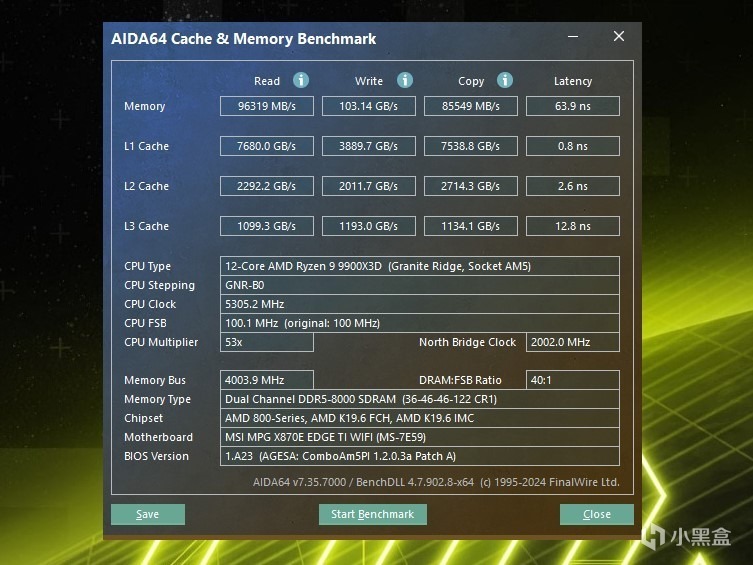This screenshot has width=753, height=565.
Task: Select L3 Cache Latency value 12.8 ns
Action: 573,226
